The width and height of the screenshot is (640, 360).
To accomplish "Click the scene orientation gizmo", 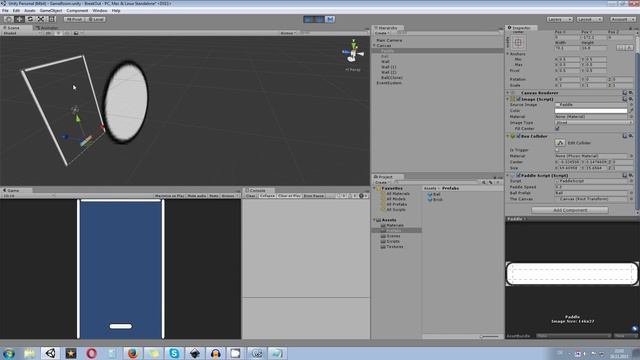I will (x=353, y=52).
